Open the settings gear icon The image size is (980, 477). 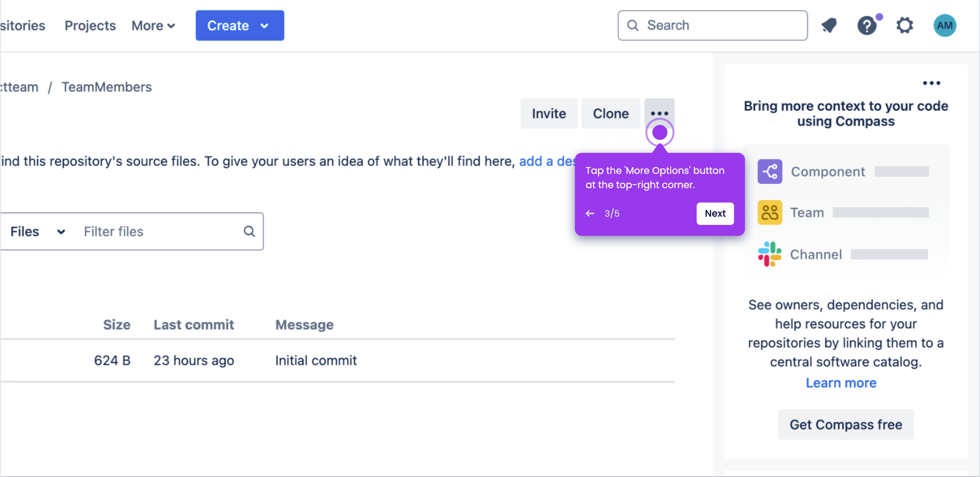(905, 26)
